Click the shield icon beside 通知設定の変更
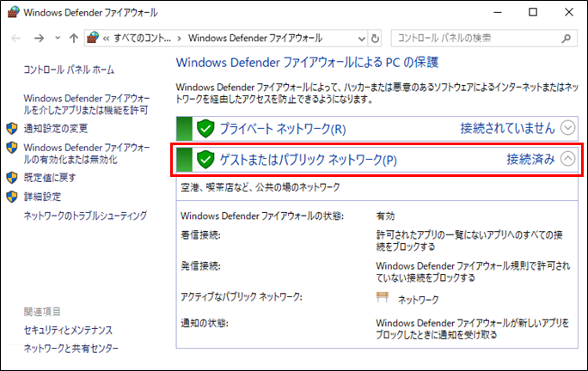The image size is (588, 371). pyautogui.click(x=12, y=129)
